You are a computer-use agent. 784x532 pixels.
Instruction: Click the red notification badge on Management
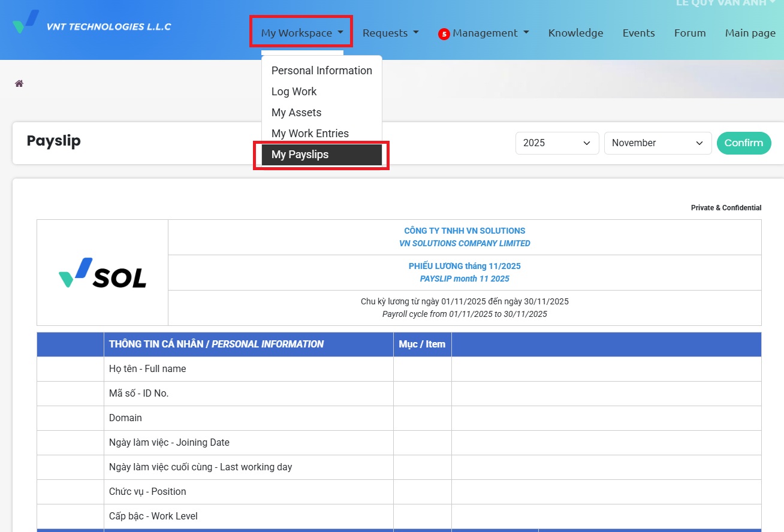(x=444, y=34)
